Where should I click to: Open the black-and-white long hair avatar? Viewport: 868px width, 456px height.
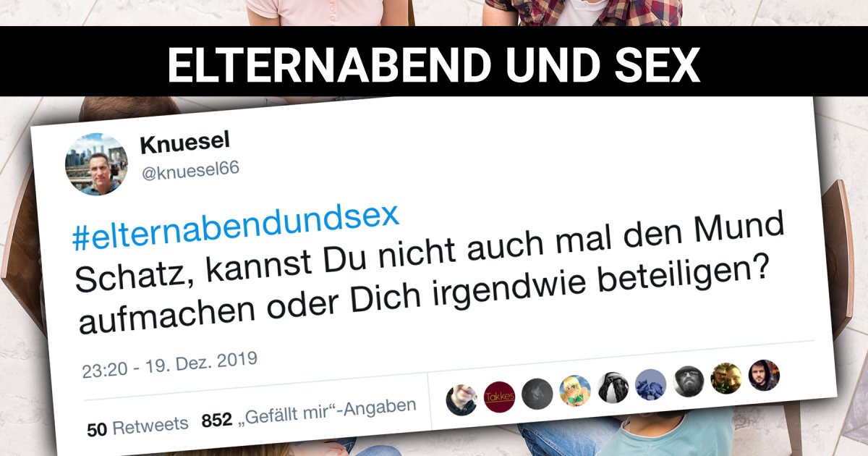[613, 387]
